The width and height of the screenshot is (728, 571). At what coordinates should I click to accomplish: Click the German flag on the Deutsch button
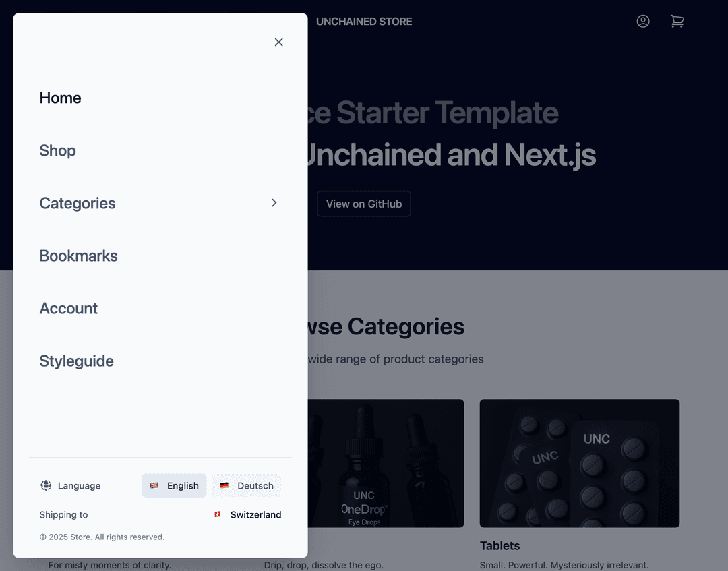224,485
